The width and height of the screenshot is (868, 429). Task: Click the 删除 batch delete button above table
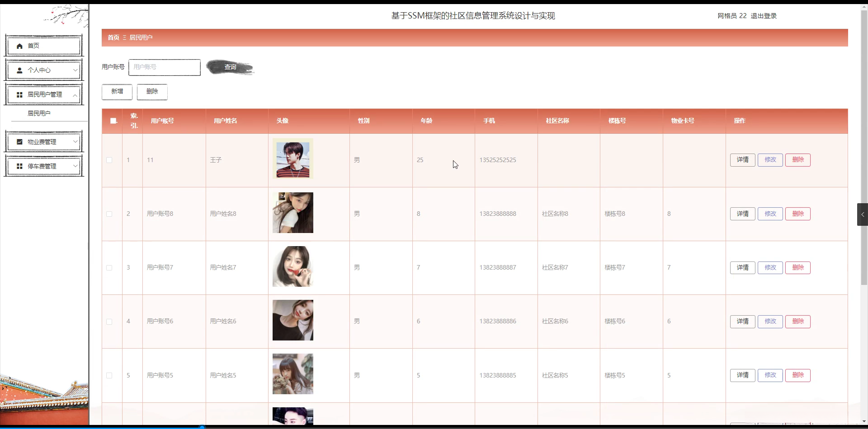(152, 92)
